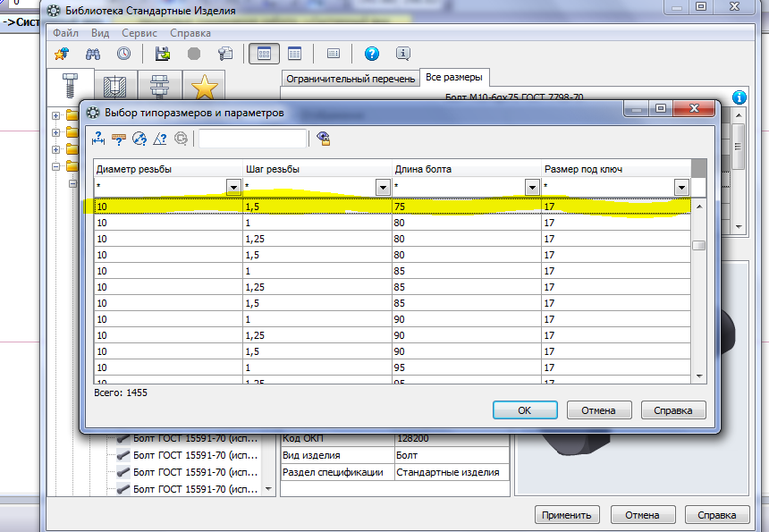769x532 pixels.
Task: Select the bolt fasteners category tab
Action: (x=70, y=85)
